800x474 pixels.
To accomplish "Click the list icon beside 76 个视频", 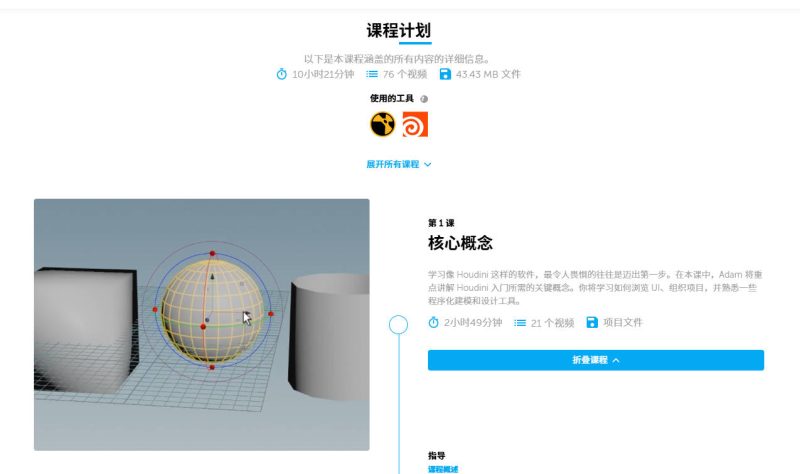I will coord(372,74).
